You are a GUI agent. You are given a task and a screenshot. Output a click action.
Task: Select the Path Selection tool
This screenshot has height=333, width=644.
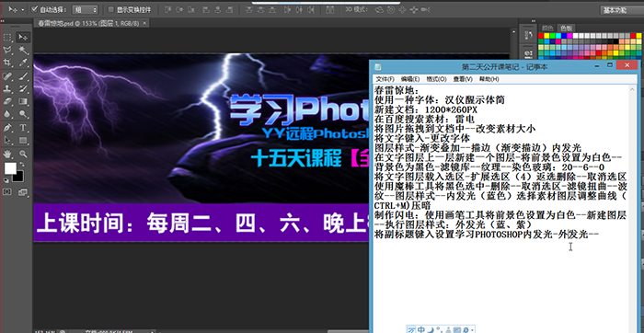tap(7, 141)
